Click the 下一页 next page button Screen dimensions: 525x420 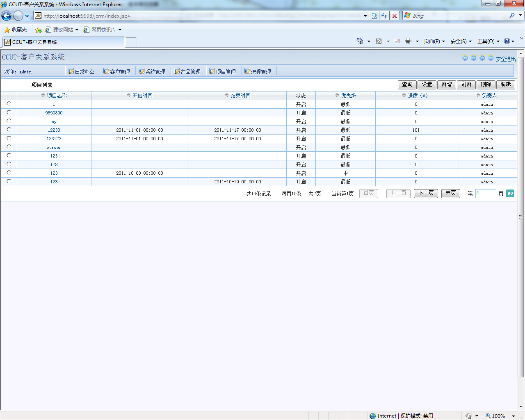pos(426,193)
